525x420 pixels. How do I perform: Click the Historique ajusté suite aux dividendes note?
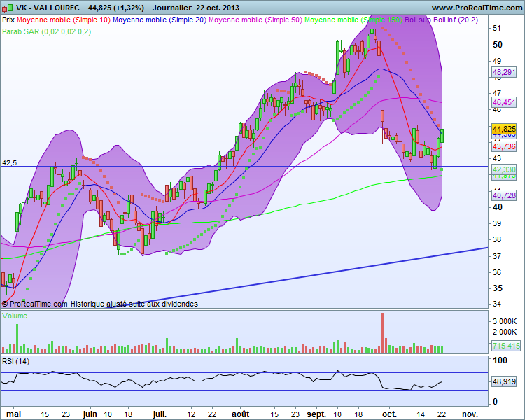pyautogui.click(x=134, y=304)
